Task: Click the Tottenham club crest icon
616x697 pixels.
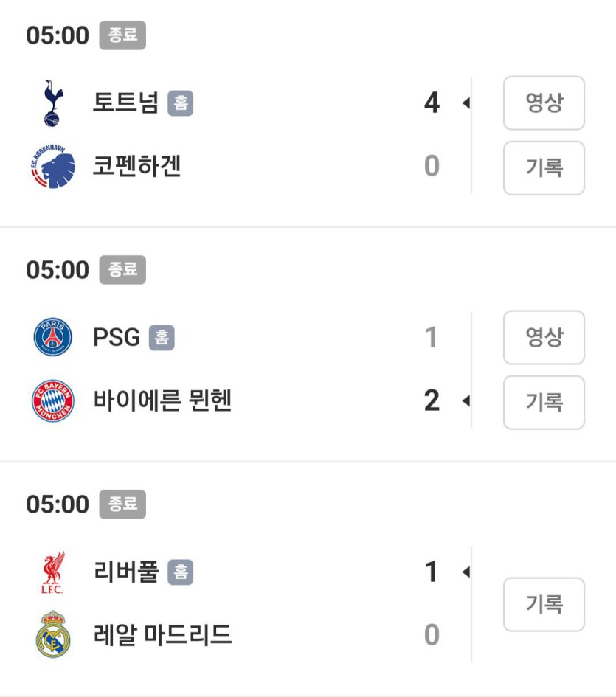Action: tap(53, 104)
